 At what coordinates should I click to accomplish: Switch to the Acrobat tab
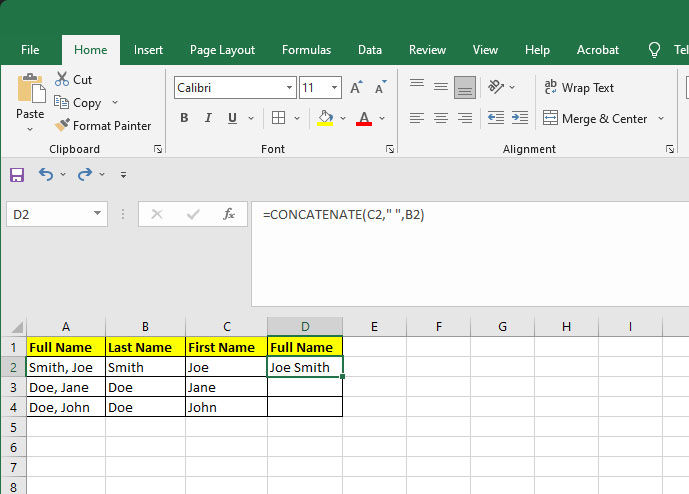598,50
